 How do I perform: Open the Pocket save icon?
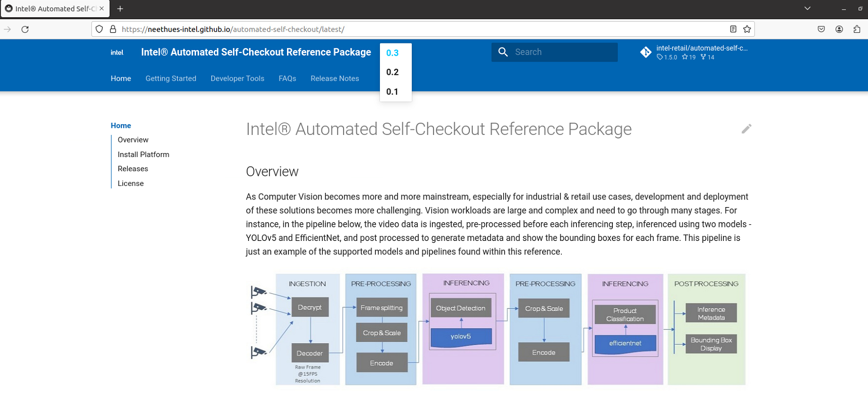[821, 29]
